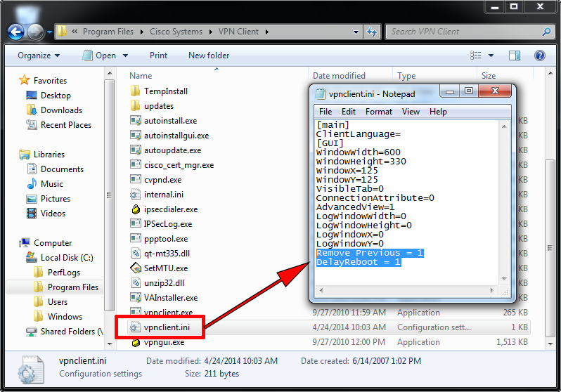Open Notepad Format menu
The height and width of the screenshot is (392, 561).
[x=378, y=112]
